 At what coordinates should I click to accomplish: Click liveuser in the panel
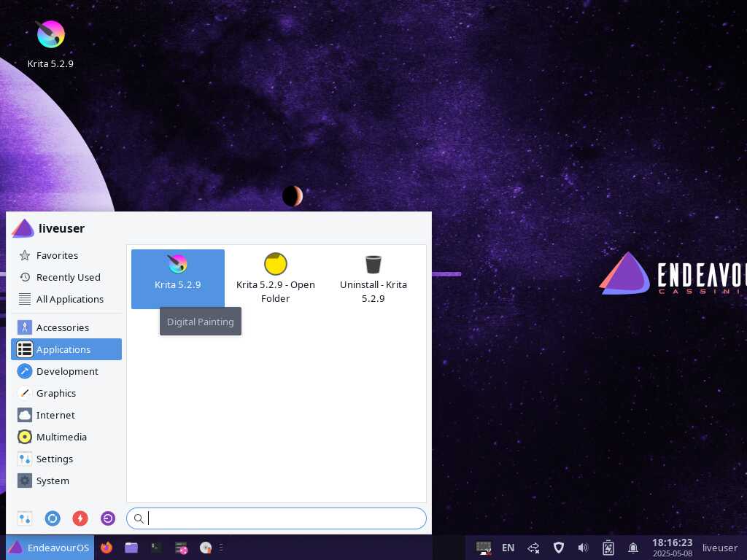[720, 548]
